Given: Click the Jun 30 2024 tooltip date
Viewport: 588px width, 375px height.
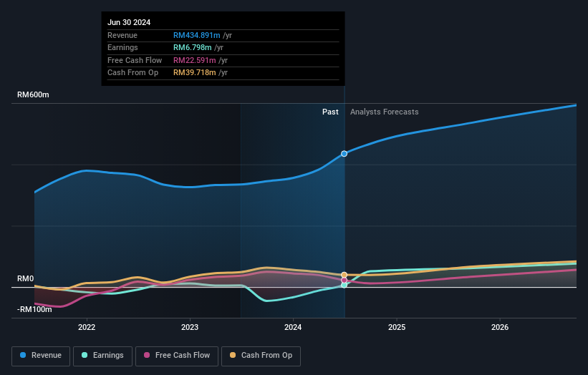Looking at the screenshot, I should click(129, 22).
